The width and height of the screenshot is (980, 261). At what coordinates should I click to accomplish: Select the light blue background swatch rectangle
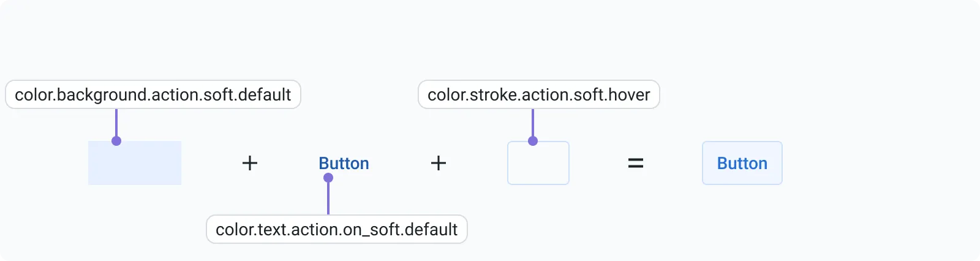[x=135, y=163]
